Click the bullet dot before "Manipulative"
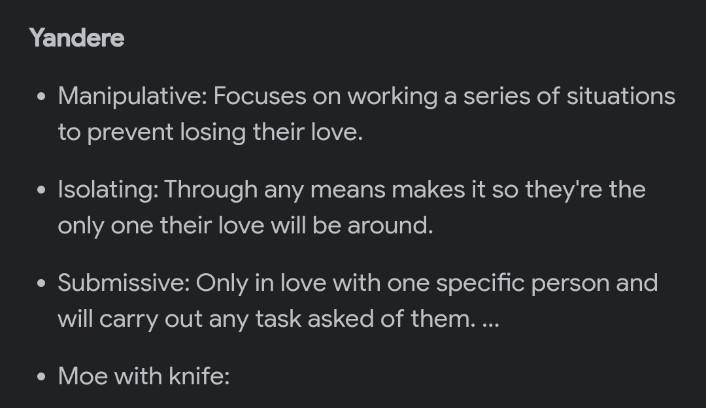The height and width of the screenshot is (408, 706). pyautogui.click(x=40, y=98)
